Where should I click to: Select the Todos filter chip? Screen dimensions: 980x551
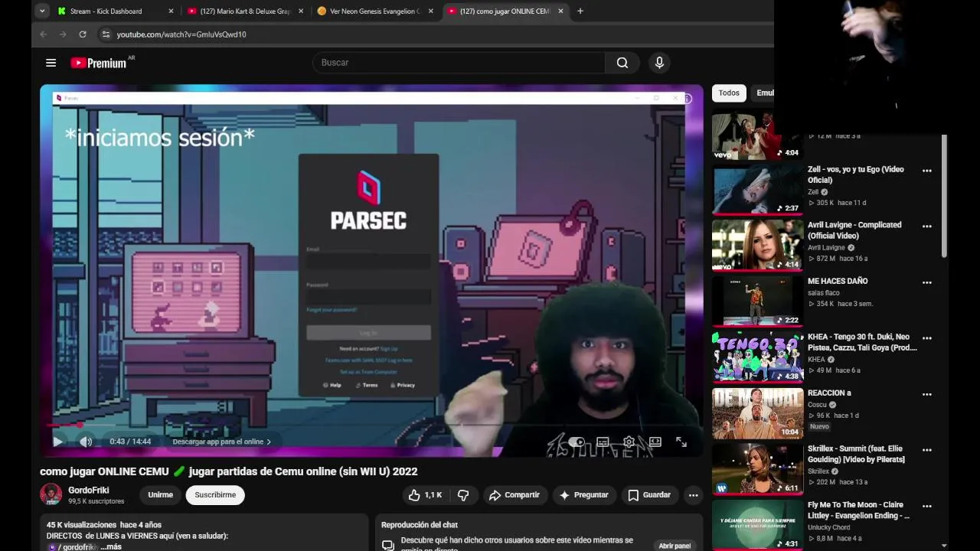[729, 93]
